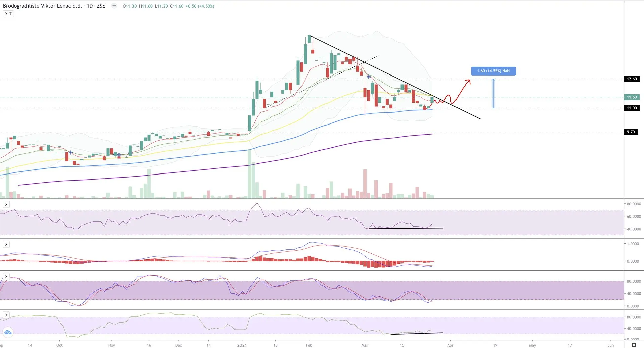
Task: Click the blue vertical measure arrow
Action: click(493, 93)
